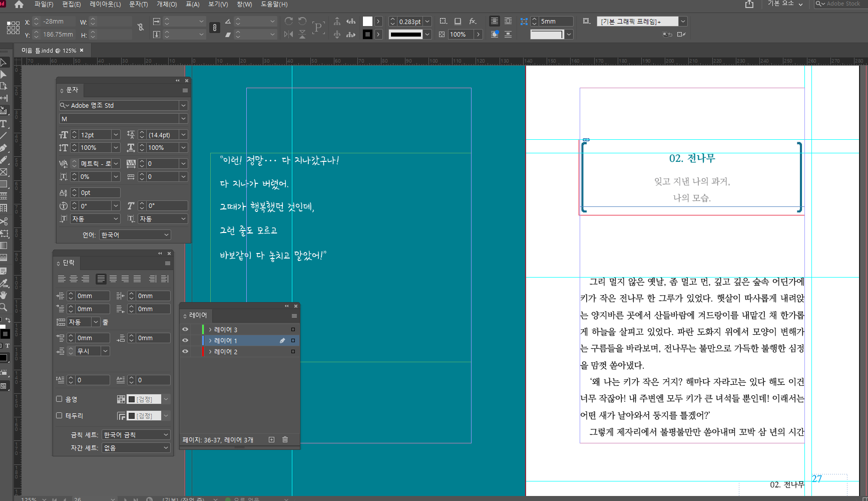This screenshot has width=868, height=501.
Task: Click the fx effects icon in the control bar
Action: 473,21
